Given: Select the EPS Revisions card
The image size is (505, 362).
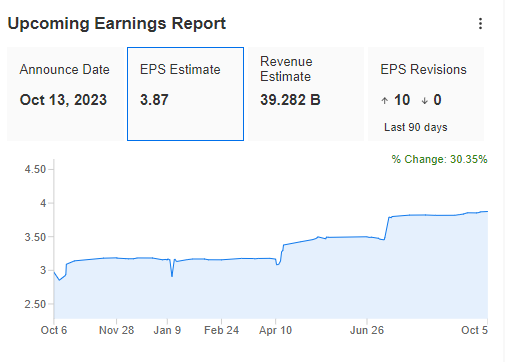Looking at the screenshot, I should pos(426,94).
